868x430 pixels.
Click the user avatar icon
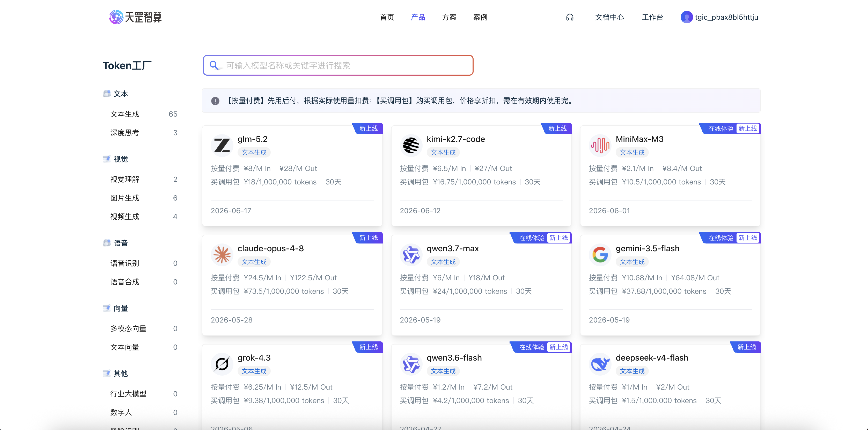pyautogui.click(x=686, y=17)
